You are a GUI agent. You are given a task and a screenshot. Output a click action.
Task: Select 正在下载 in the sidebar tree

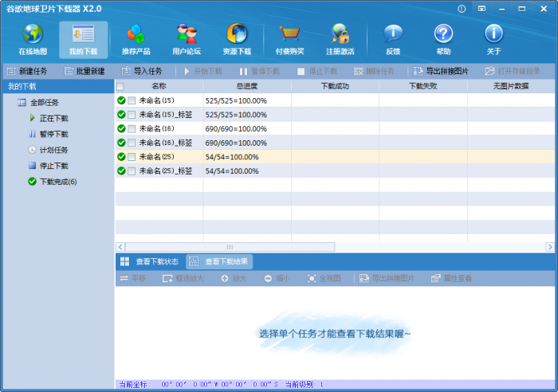pyautogui.click(x=49, y=118)
